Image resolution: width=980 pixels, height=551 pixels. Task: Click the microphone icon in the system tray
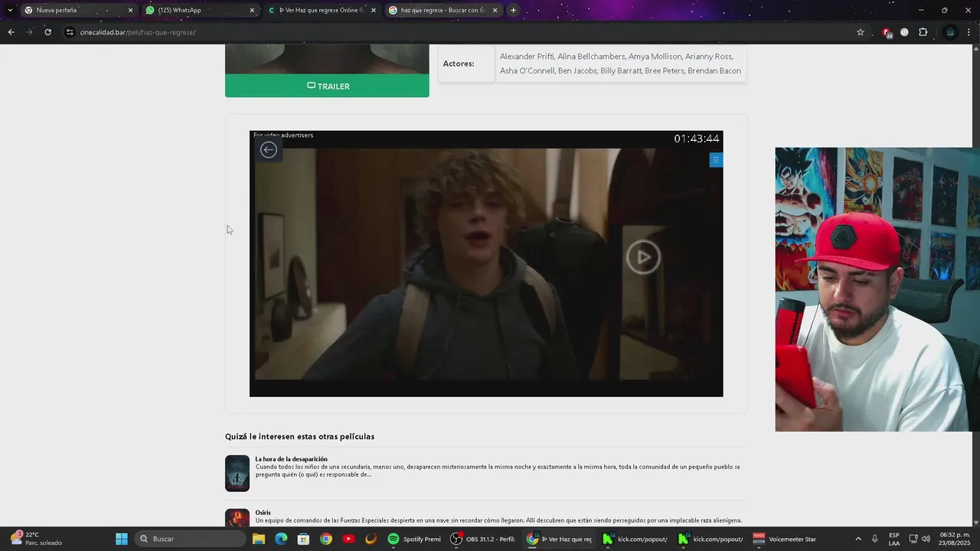click(874, 539)
